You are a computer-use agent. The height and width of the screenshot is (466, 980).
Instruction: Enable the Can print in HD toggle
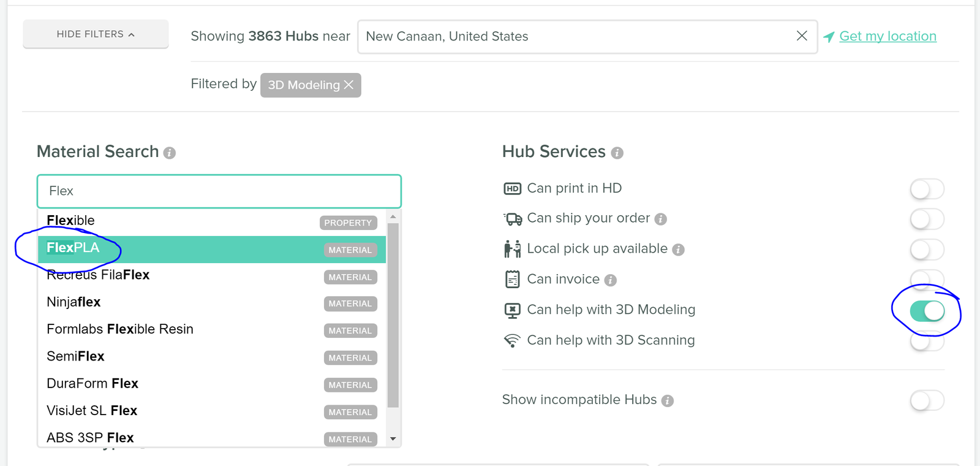click(x=927, y=189)
